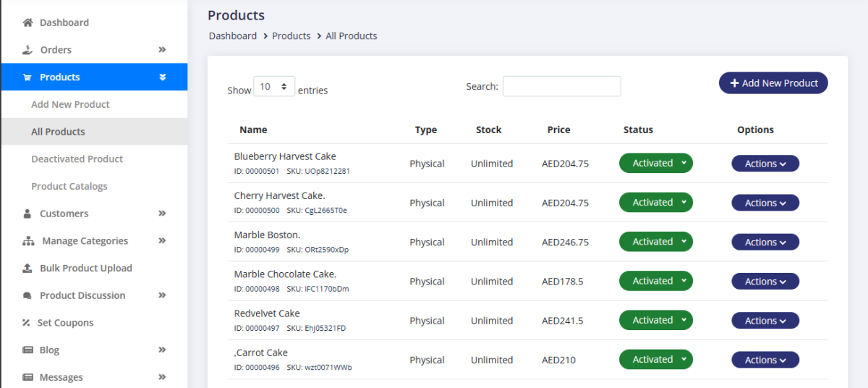Click the Bulk Product Upload icon

click(27, 268)
